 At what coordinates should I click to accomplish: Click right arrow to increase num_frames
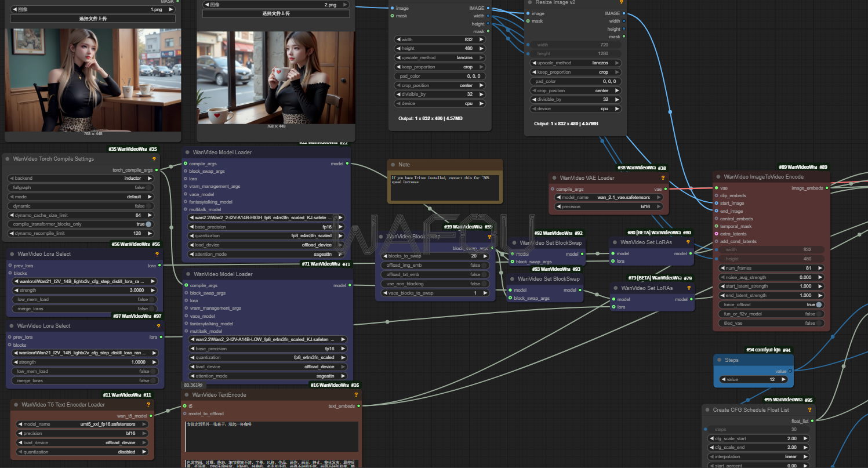click(820, 268)
